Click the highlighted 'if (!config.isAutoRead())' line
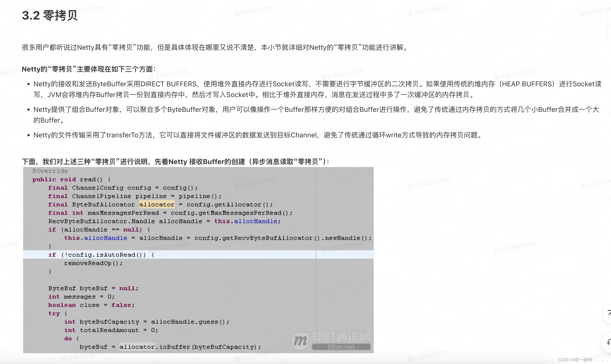The image size is (611, 364). (x=101, y=255)
